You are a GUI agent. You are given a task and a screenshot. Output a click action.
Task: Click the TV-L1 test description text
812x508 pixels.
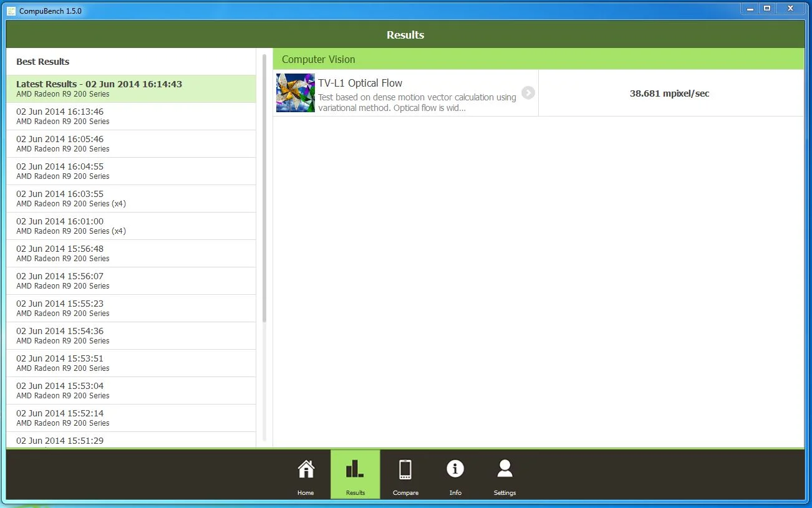click(x=417, y=102)
